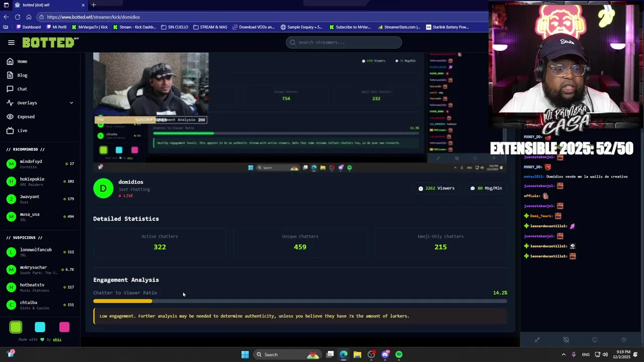644x362 pixels.
Task: Open the Starlink Battery bookmark
Action: coord(447,27)
